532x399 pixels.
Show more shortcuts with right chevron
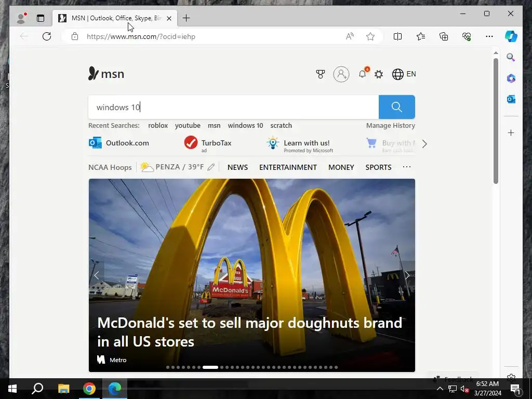pyautogui.click(x=424, y=144)
